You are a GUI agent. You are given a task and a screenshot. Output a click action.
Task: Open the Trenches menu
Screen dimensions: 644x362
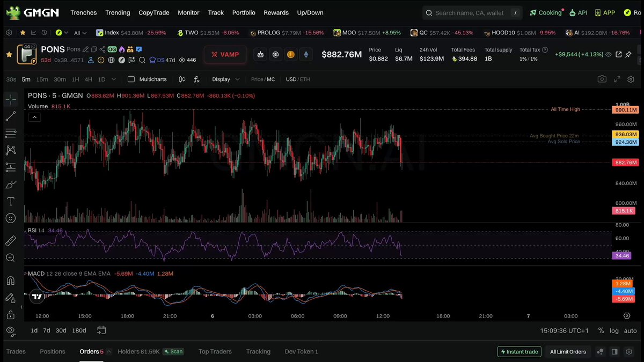click(x=84, y=12)
